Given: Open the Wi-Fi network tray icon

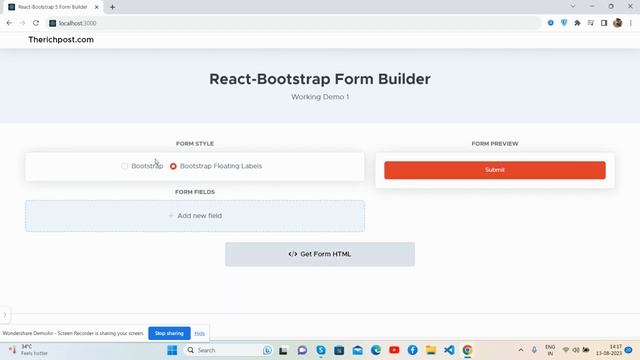Looking at the screenshot, I should point(566,350).
